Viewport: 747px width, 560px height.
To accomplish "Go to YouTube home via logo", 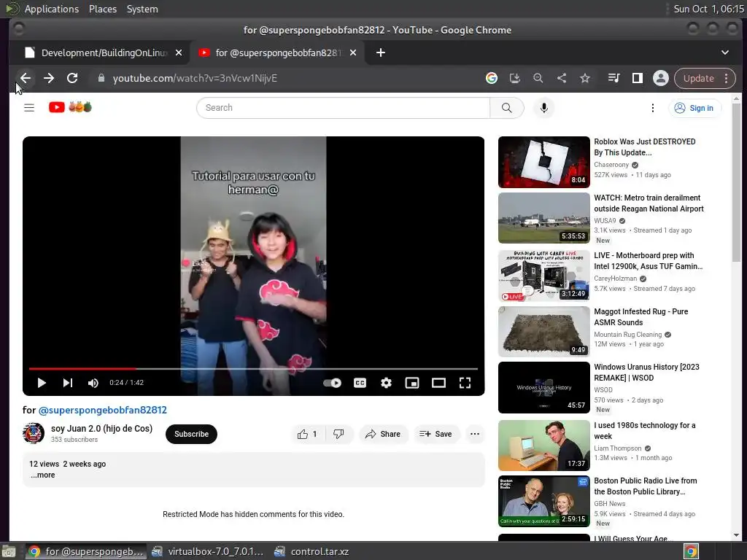I will (70, 107).
